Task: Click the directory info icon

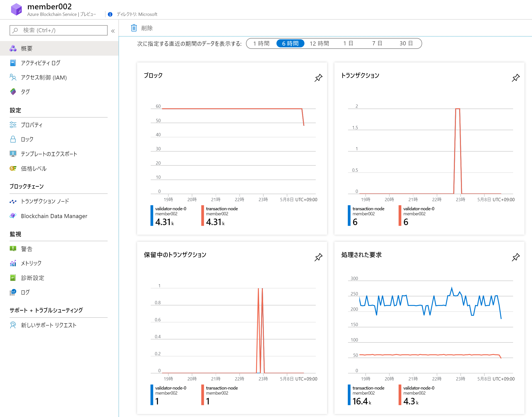Action: point(110,14)
